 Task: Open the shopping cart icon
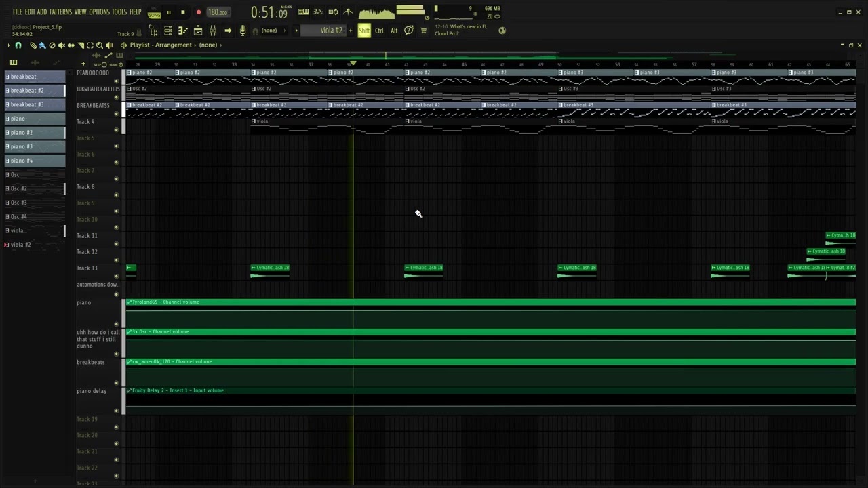pos(424,30)
